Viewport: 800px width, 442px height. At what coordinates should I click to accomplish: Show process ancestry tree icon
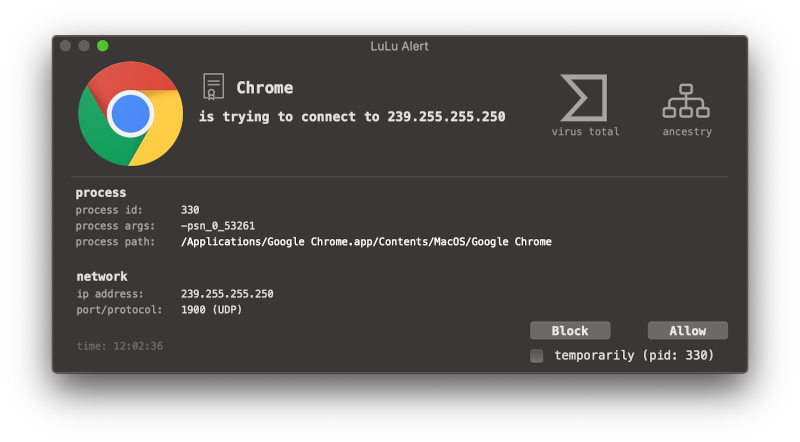coord(686,101)
